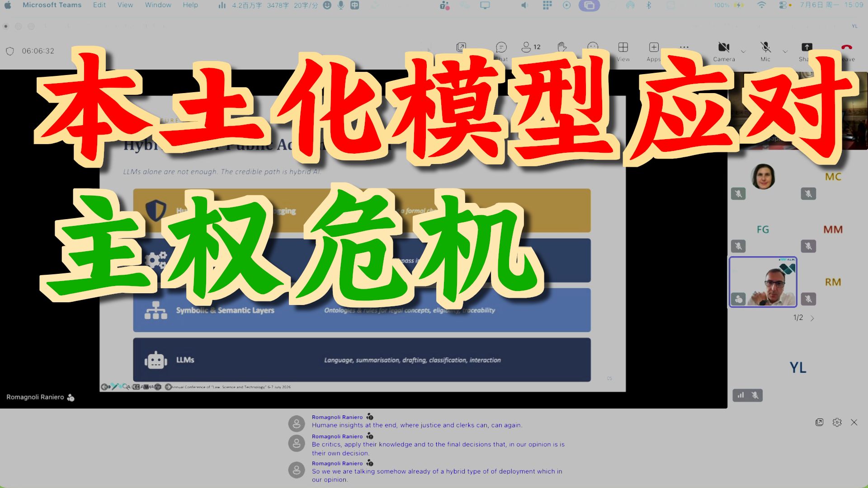
Task: Unmute the Mic in the toolbar
Action: [x=765, y=51]
